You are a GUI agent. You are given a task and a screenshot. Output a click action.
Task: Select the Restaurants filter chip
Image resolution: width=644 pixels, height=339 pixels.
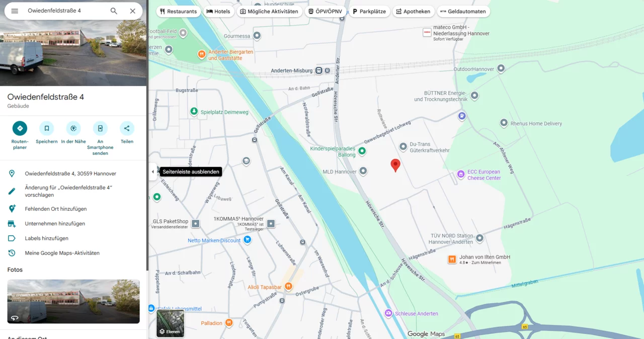179,11
